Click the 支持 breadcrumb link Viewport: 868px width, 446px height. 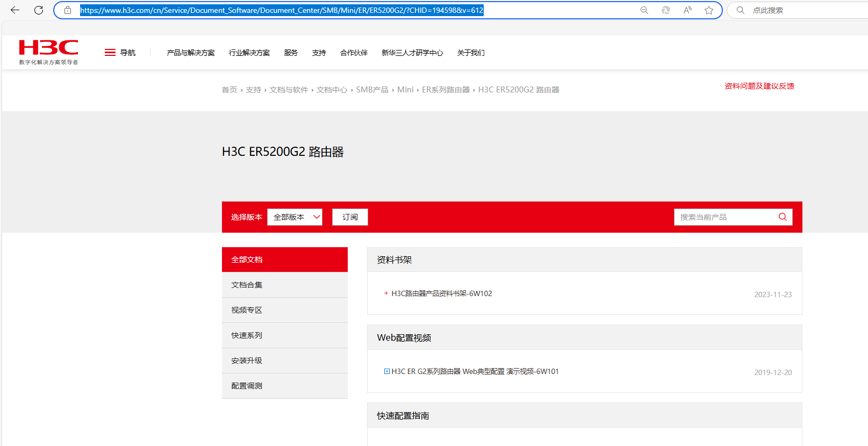(253, 90)
